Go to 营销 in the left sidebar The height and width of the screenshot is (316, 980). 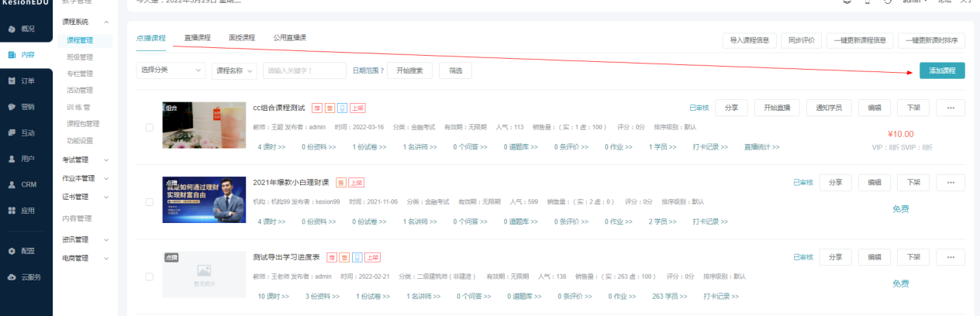26,107
